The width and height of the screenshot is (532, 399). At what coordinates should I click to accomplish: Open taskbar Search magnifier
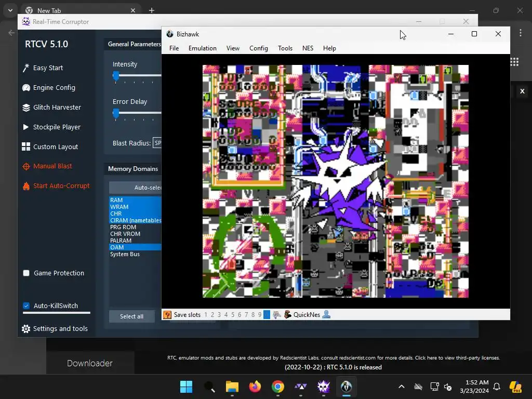(x=209, y=387)
